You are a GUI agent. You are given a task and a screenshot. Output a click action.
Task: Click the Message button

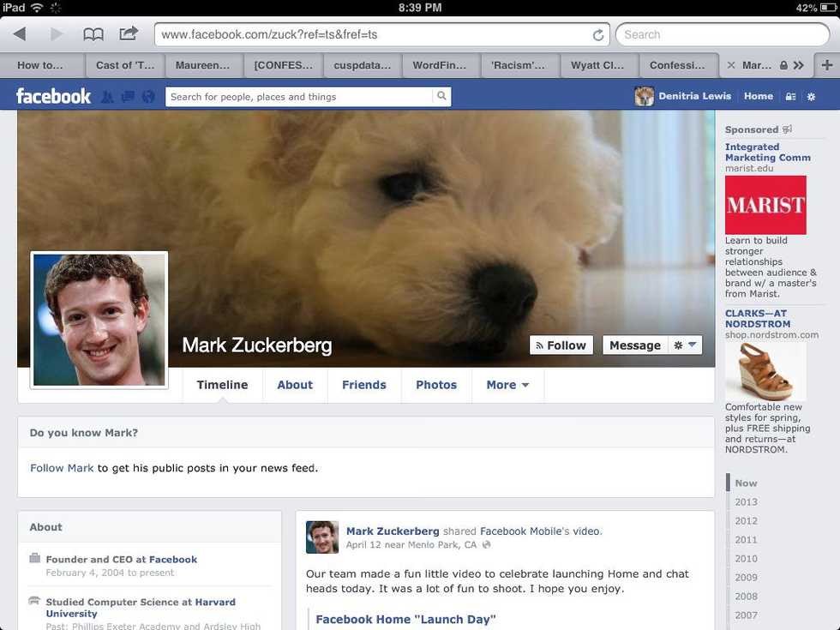tap(635, 345)
